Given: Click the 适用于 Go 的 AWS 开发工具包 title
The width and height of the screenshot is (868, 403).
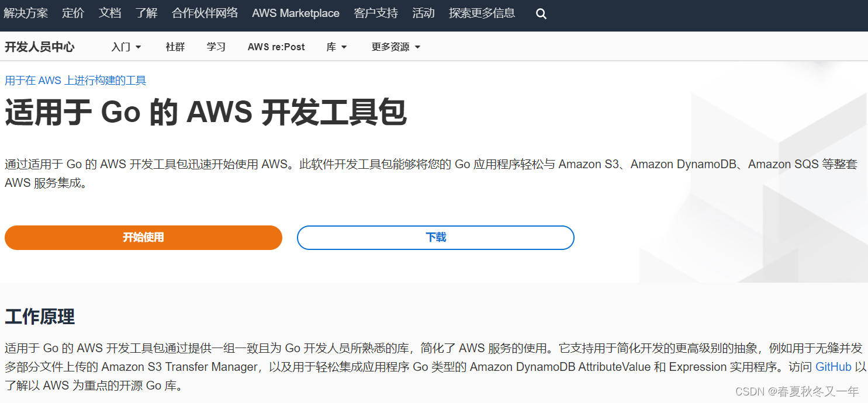Looking at the screenshot, I should (206, 113).
